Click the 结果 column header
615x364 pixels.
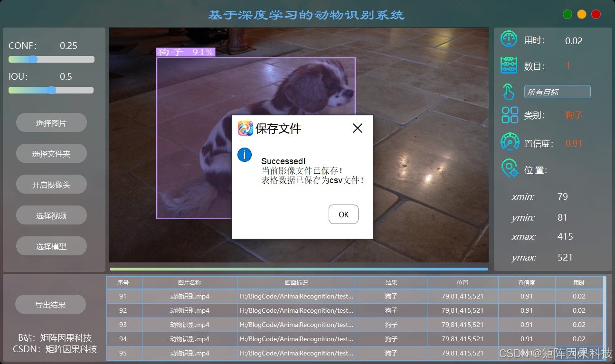pos(391,282)
